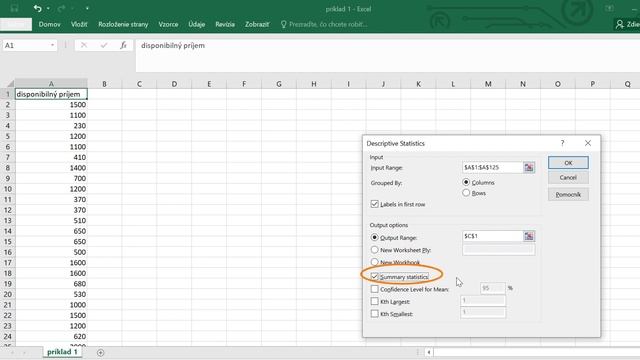The width and height of the screenshot is (640, 360).
Task: Select cell with value 230
Action: [51, 126]
